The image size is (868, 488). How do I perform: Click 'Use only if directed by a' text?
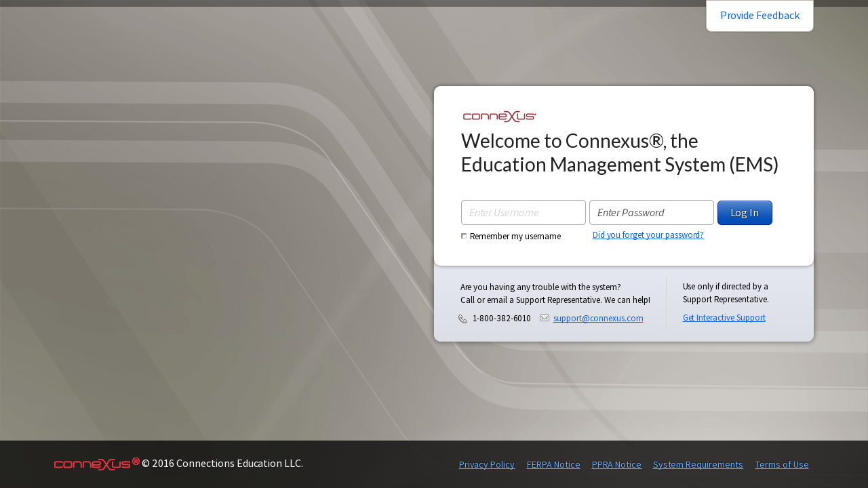coord(726,286)
